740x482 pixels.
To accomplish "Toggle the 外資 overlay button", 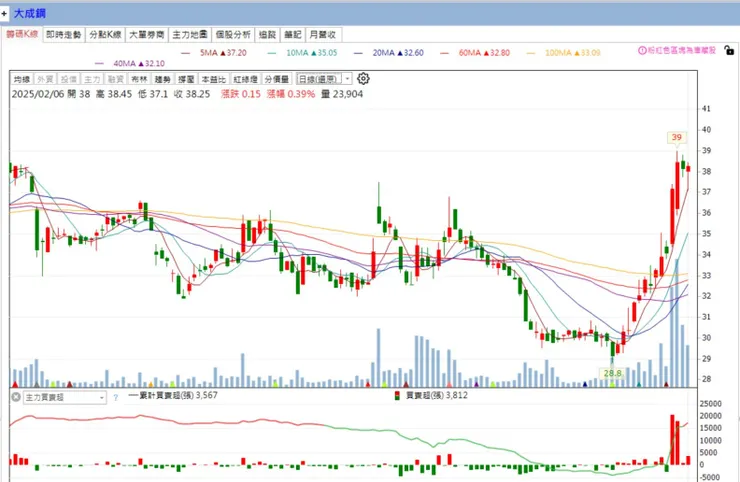I will 45,79.
